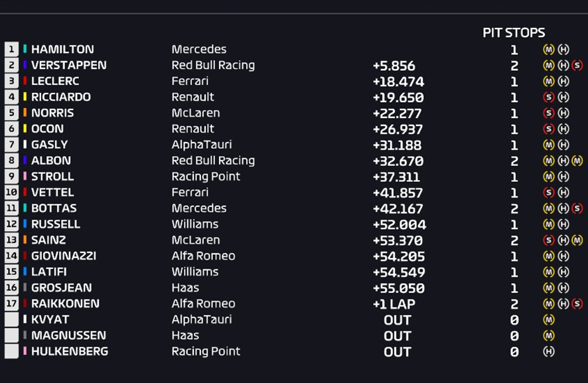Select the HAMILTON driver name
The image size is (588, 383).
pos(62,49)
